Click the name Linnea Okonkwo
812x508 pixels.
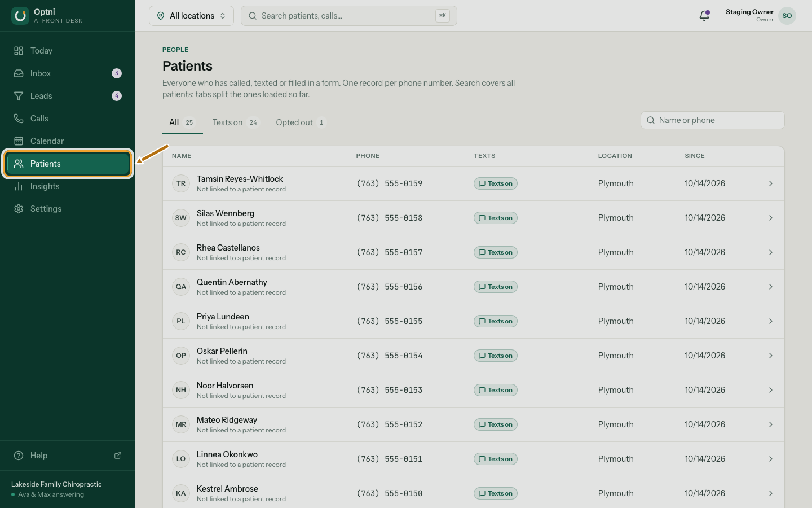(227, 454)
